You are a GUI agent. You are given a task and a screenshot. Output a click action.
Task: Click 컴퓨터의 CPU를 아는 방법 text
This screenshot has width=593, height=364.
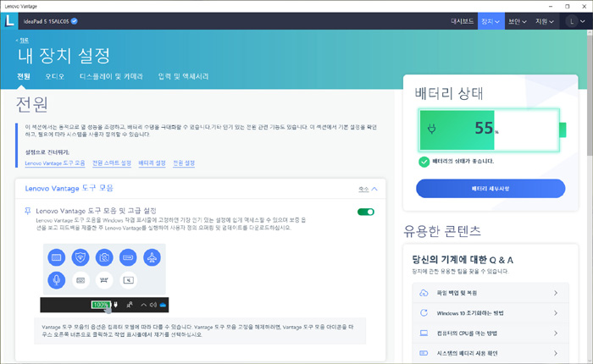467,333
